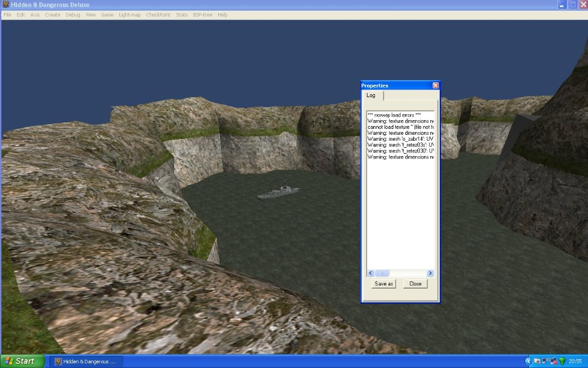Open the View menu
This screenshot has width=588, height=368.
[91, 15]
